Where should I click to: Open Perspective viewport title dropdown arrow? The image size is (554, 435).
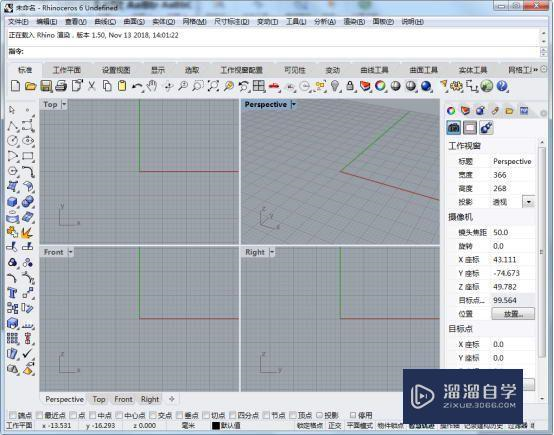(293, 104)
